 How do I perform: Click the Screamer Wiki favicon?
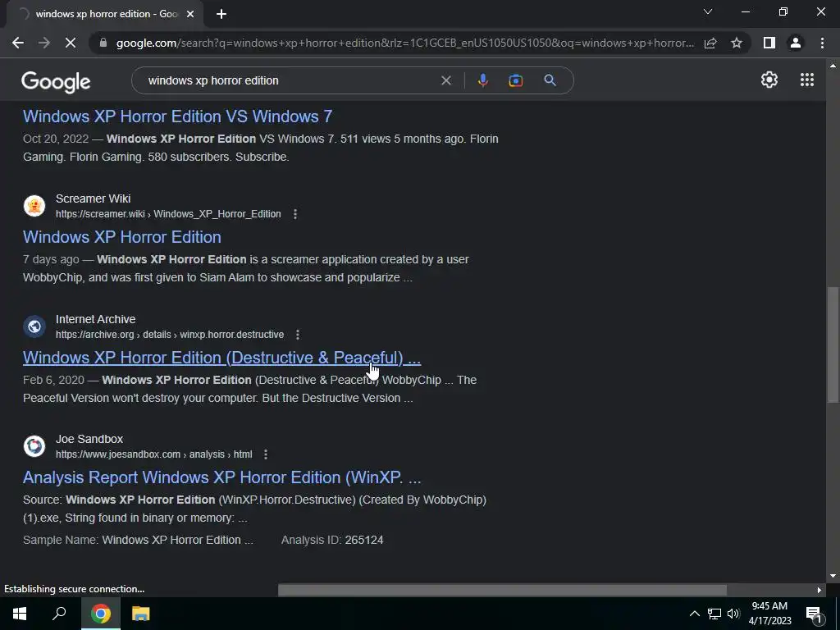[34, 206]
